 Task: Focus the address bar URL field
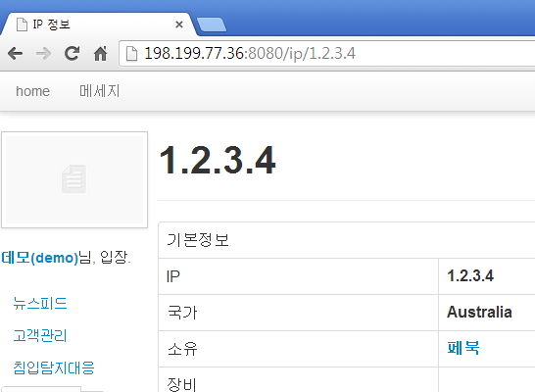coord(327,54)
